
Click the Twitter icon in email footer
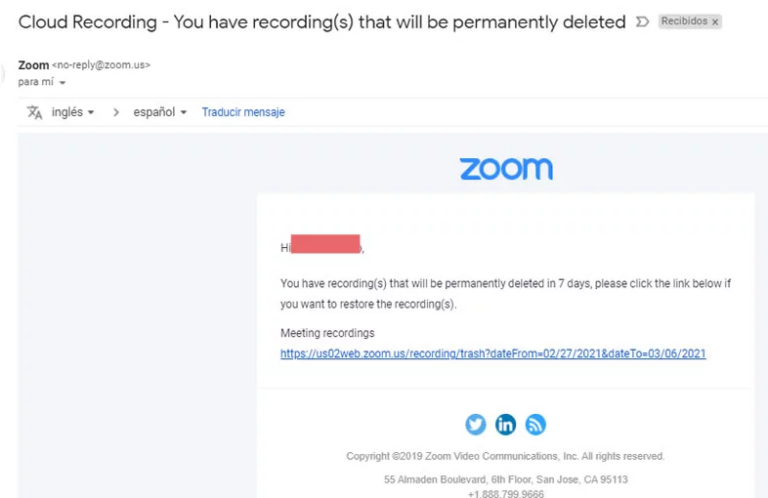click(x=476, y=425)
